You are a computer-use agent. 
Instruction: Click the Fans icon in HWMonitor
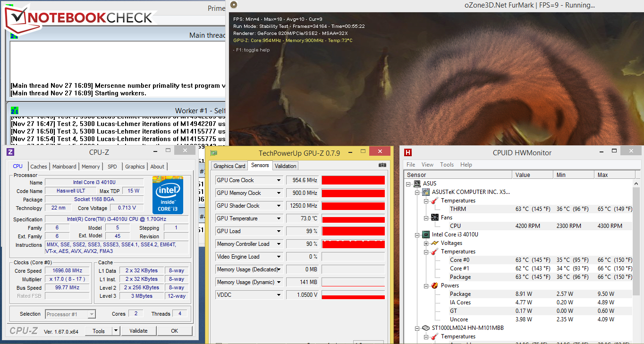click(434, 218)
